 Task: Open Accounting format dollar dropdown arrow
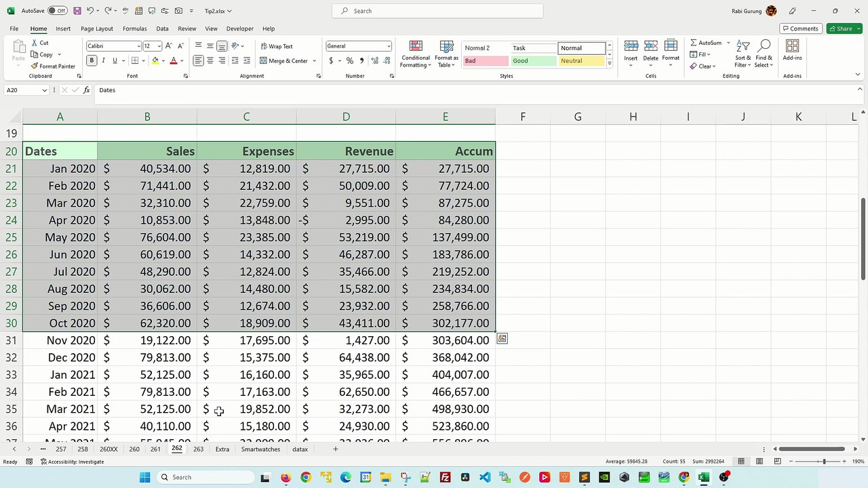click(x=339, y=60)
